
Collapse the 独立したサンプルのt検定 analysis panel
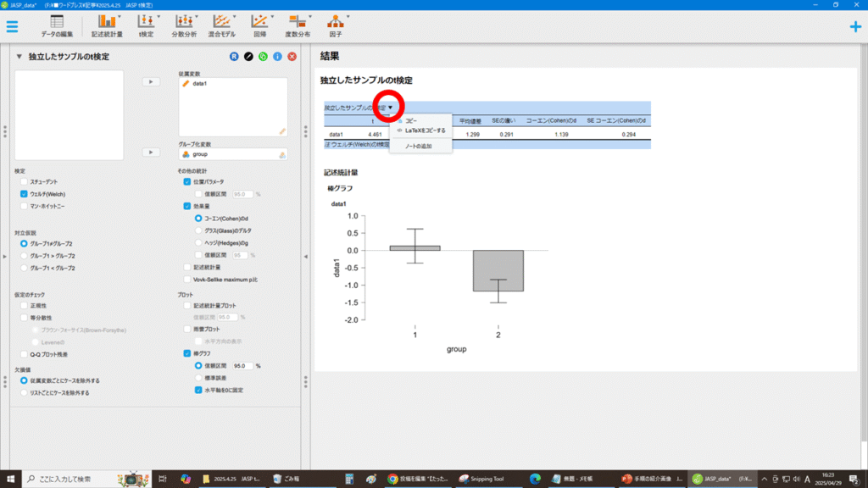tap(19, 57)
